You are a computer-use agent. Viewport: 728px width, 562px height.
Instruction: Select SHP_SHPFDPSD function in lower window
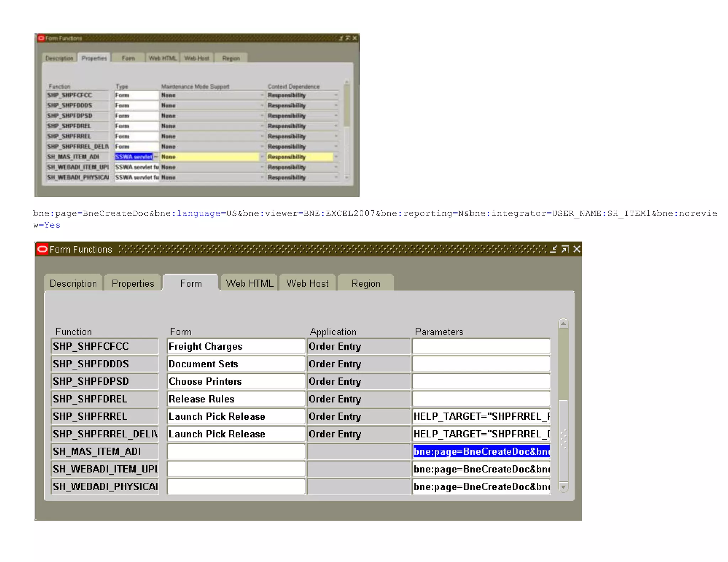coord(105,381)
